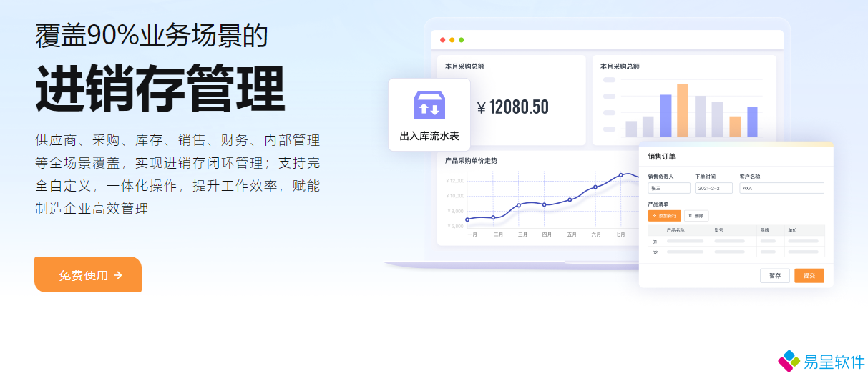Click the tallest orange bar in the bar chart
868x376 pixels.
(683, 110)
